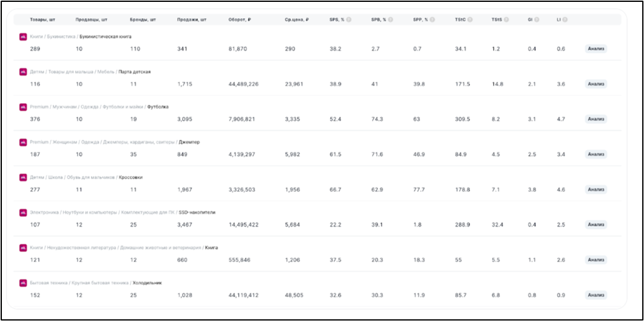Image resolution: width=644 pixels, height=321 pixels.
Task: Click the Анализ button for Букинистическая книга
Action: click(x=596, y=49)
